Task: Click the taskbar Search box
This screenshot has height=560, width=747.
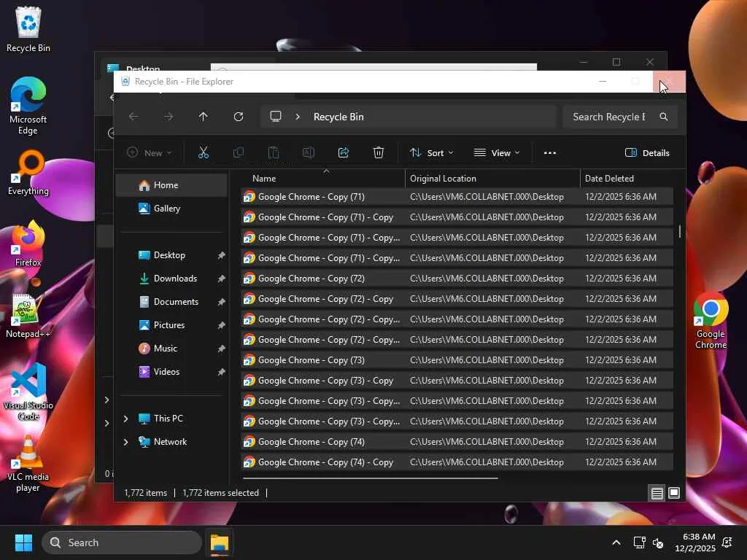Action: pyautogui.click(x=122, y=542)
